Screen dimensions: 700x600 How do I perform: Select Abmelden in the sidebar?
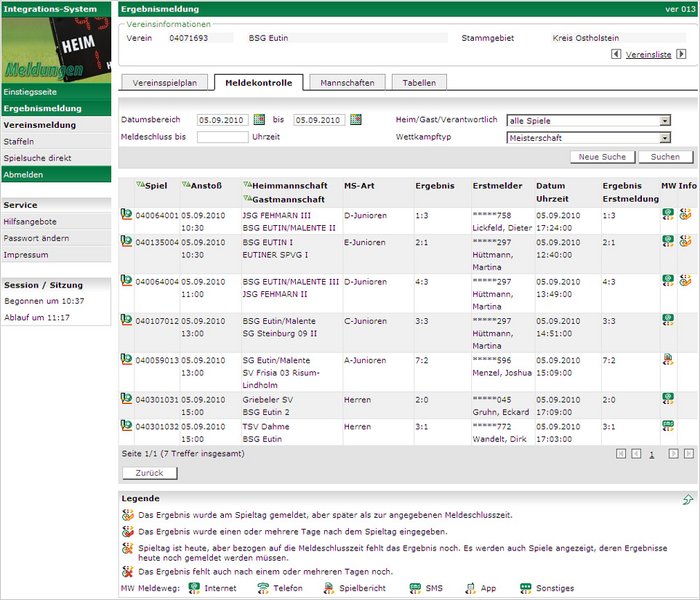tap(26, 175)
